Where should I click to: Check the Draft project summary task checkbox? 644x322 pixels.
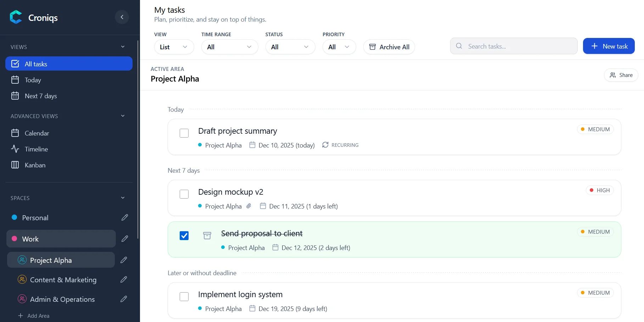(x=184, y=133)
